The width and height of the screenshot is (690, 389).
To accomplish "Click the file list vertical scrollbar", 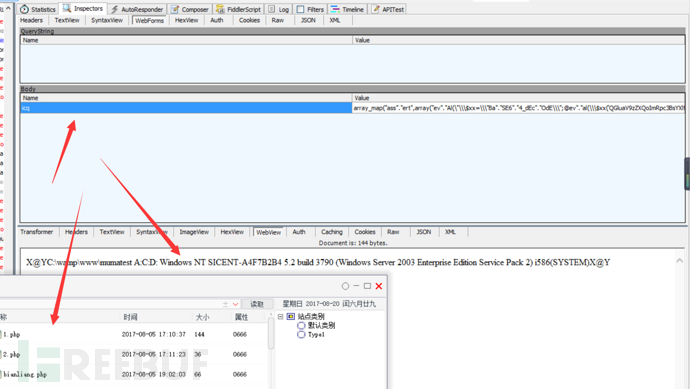I will click(x=271, y=334).
